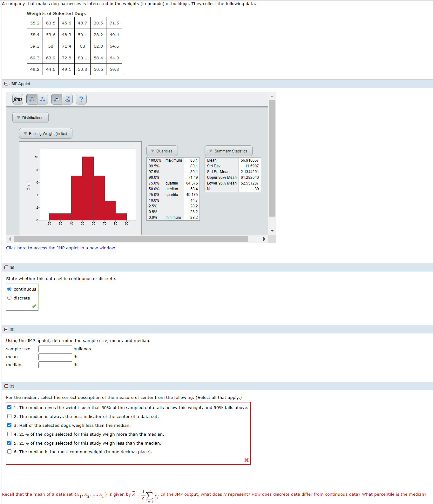Click the Upper 95% Mean value 61.282046

point(250,178)
